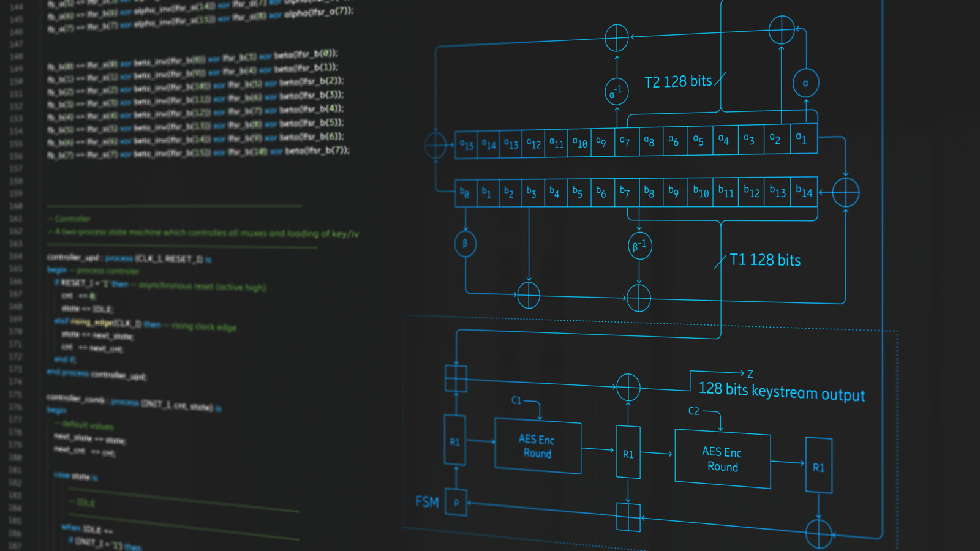This screenshot has width=980, height=551.
Task: Expand the Controller comment block
Action: 69,219
